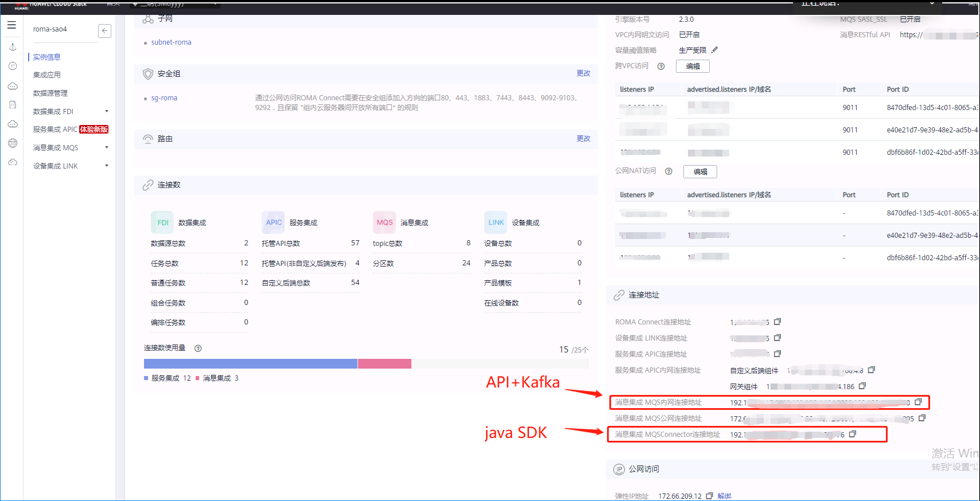Click the 消息集成 3 legend entry
This screenshot has width=980, height=501.
217,378
